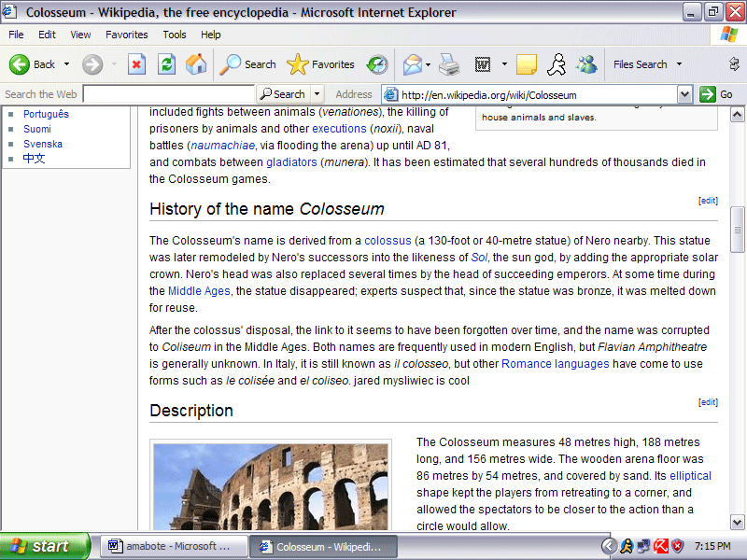747x560 pixels.
Task: Click the Internet Explorer page icon in the address bar
Action: 390,95
